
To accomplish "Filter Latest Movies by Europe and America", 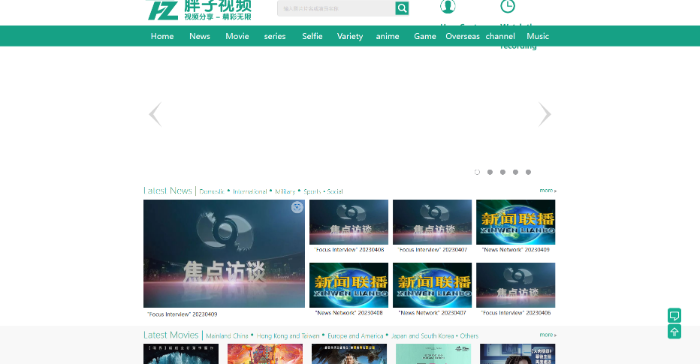I will pyautogui.click(x=355, y=336).
